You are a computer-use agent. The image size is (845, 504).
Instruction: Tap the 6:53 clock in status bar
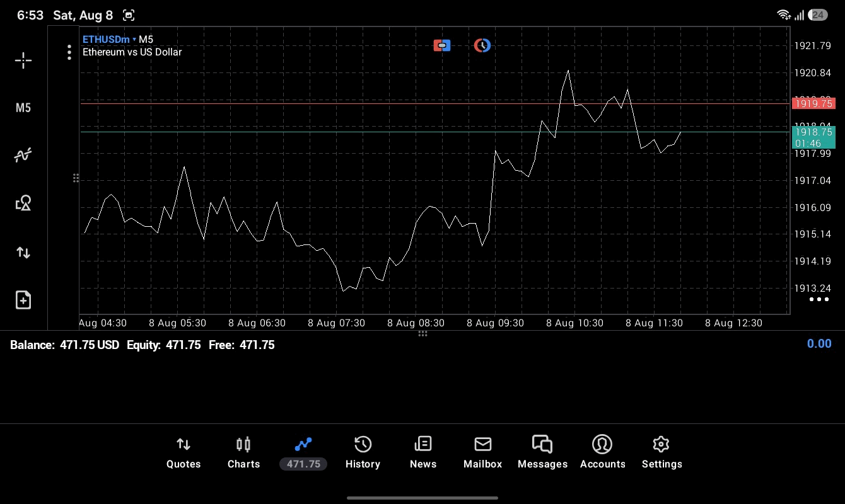(x=30, y=15)
